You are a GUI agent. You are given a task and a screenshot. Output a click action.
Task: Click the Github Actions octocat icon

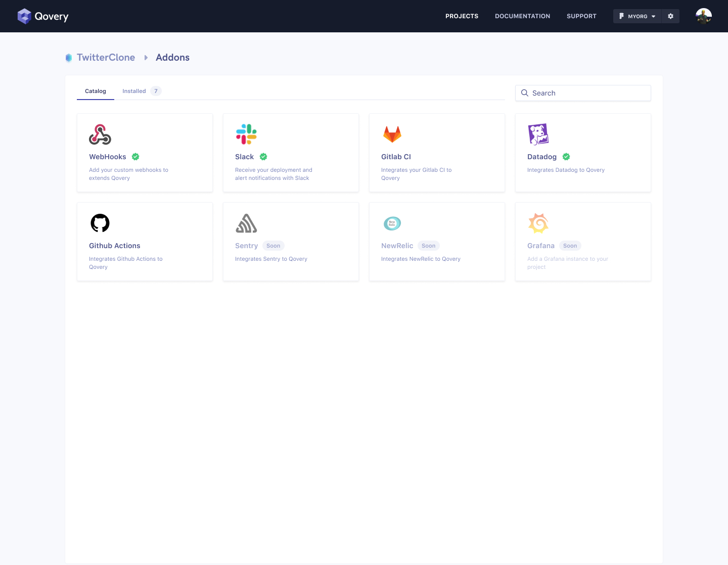(x=100, y=223)
